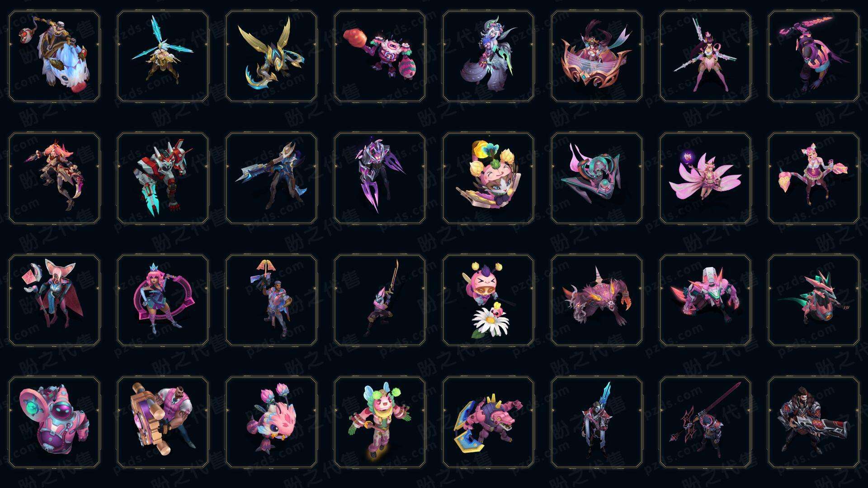
Task: Select the big-eared mage with pink cube
Action: [x=54, y=300]
